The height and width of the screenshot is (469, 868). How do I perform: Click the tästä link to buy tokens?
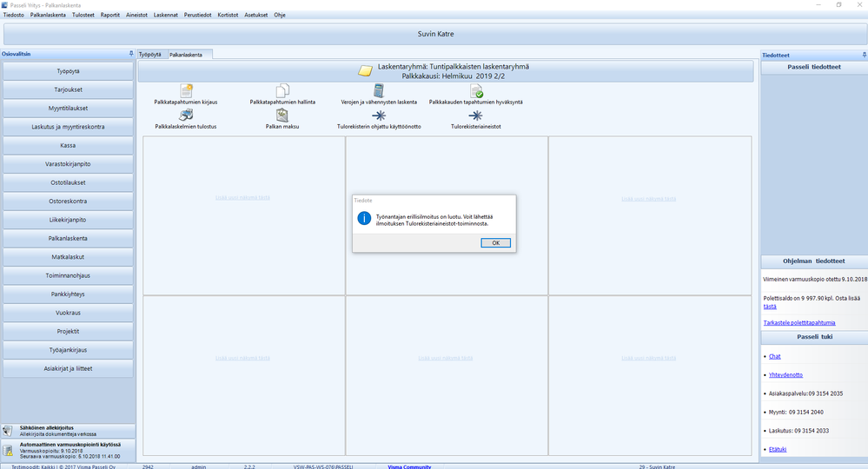tap(770, 307)
